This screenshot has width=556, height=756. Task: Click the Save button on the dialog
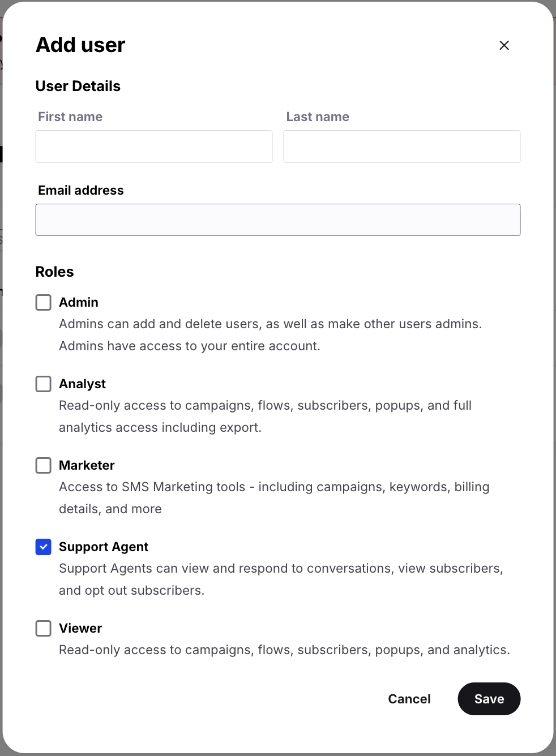pyautogui.click(x=489, y=699)
